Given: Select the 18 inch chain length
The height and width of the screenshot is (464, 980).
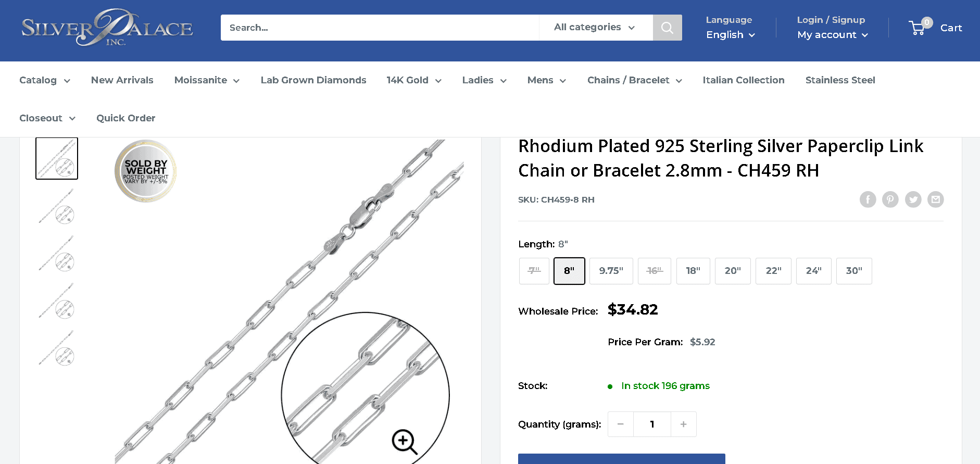Looking at the screenshot, I should pos(693,271).
